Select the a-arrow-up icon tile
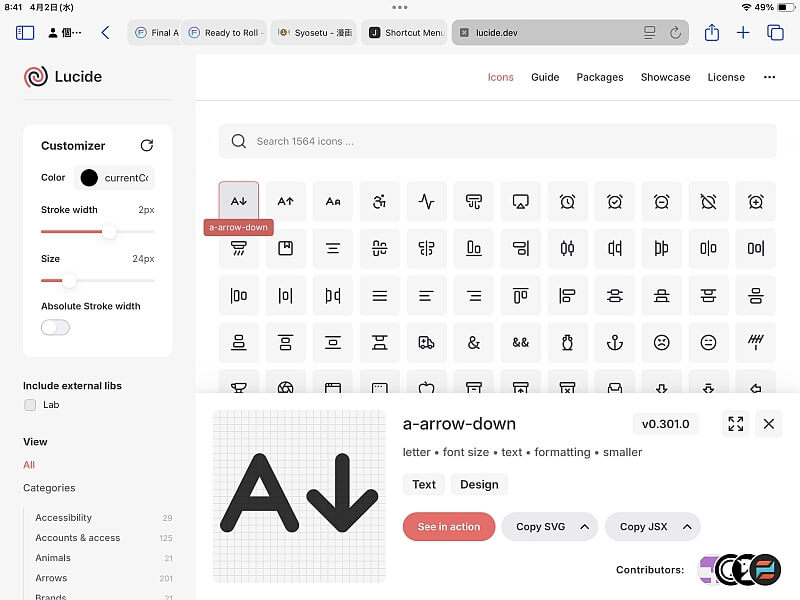Viewport: 800px width, 600px height. pyautogui.click(x=286, y=202)
